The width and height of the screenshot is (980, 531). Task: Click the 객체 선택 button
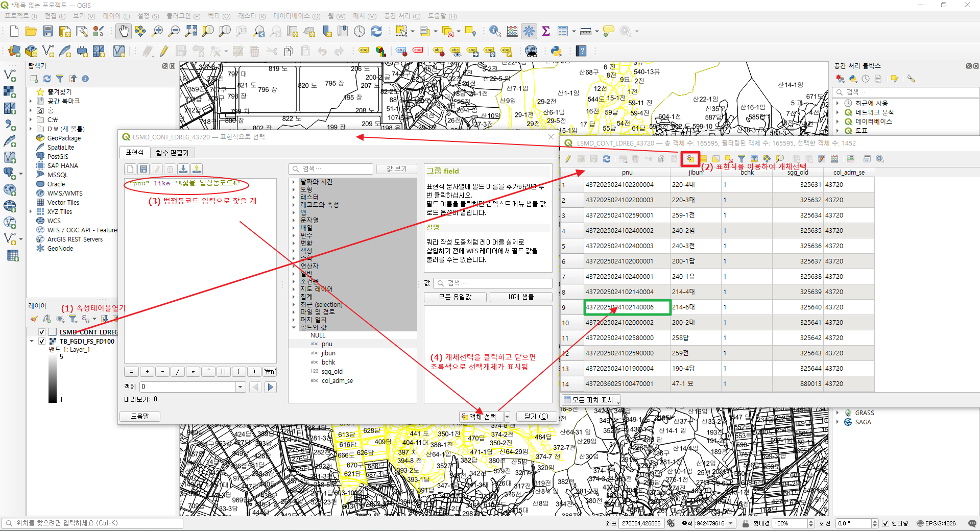[481, 417]
